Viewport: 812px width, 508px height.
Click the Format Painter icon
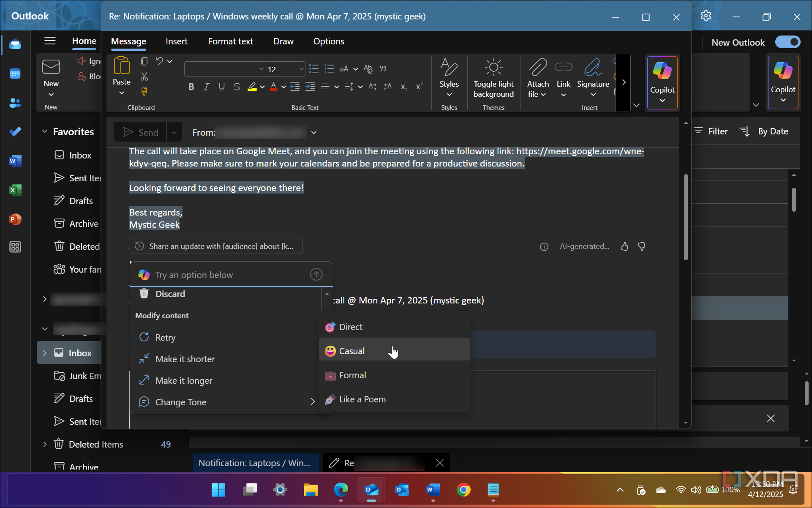[x=144, y=91]
